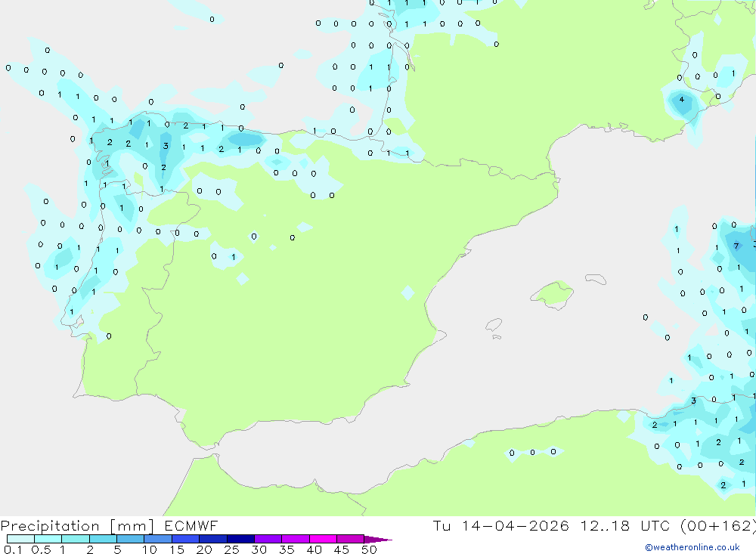Click the 0.1–0.5 mm legend color swatch
The width and height of the screenshot is (756, 554).
20,539
